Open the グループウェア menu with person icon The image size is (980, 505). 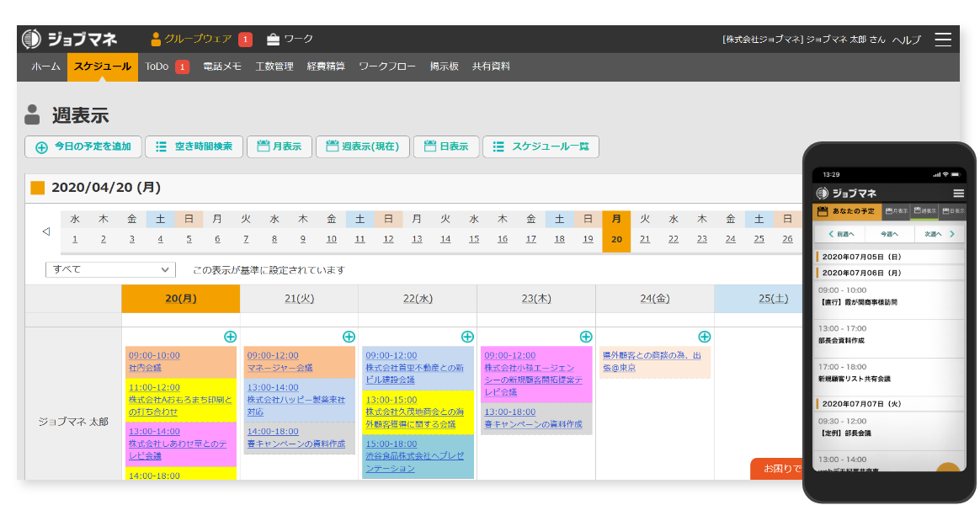[x=191, y=40]
